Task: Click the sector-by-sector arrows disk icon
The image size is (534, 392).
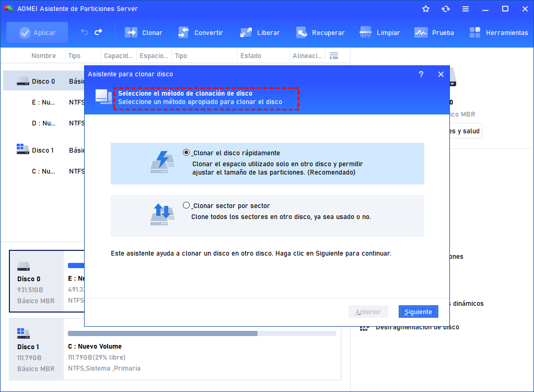Action: click(x=162, y=214)
